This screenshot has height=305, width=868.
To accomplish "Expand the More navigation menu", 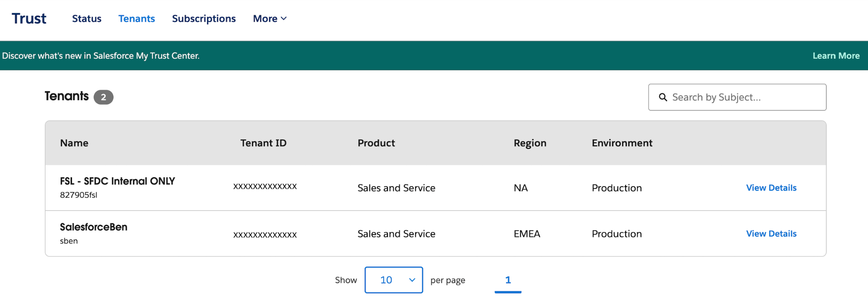I will tap(270, 19).
